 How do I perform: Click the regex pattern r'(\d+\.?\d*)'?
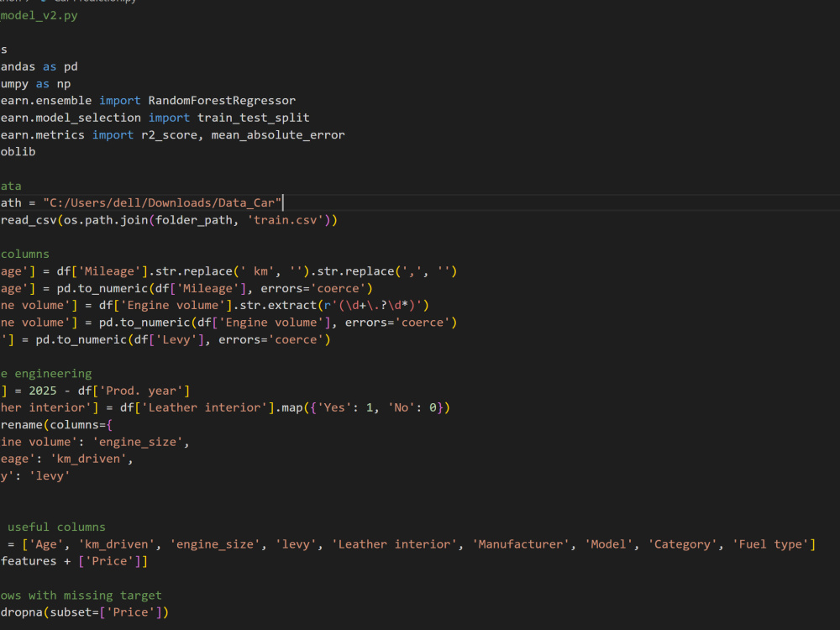coord(373,306)
